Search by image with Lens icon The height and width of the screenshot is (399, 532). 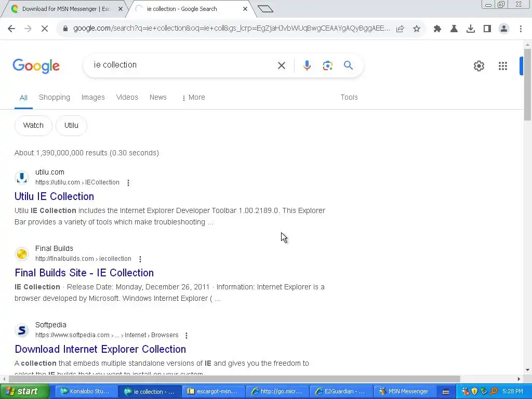coord(327,65)
